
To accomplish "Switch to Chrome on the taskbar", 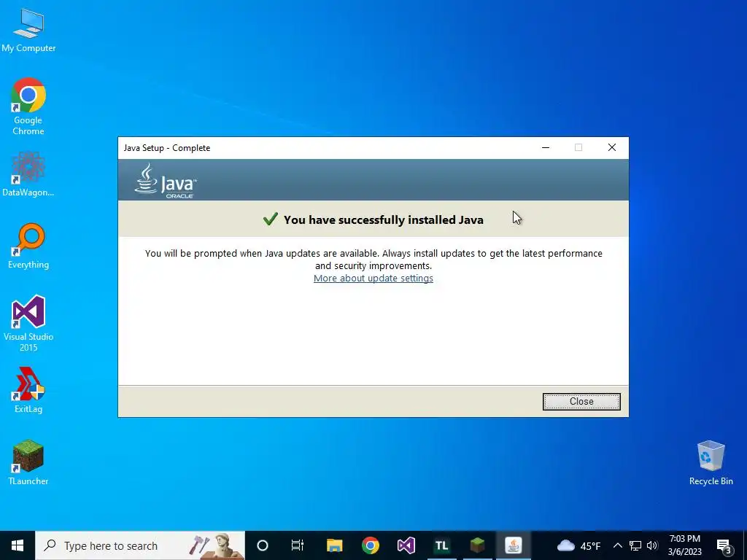I will click(x=370, y=545).
